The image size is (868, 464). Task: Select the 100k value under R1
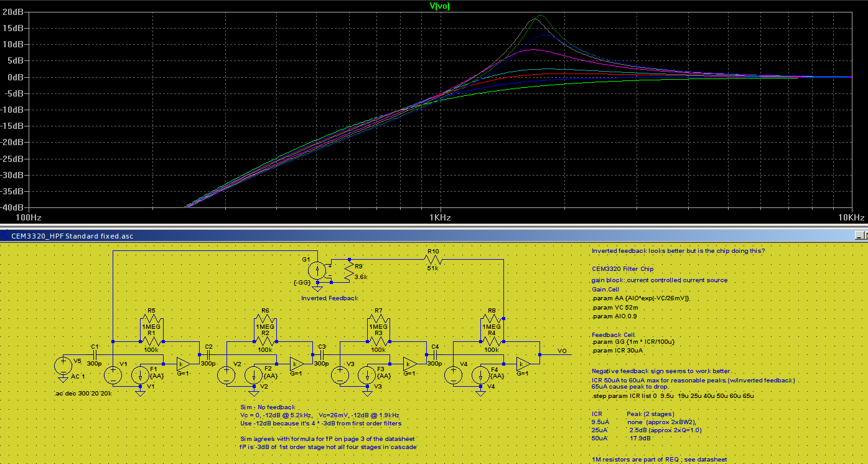point(151,349)
